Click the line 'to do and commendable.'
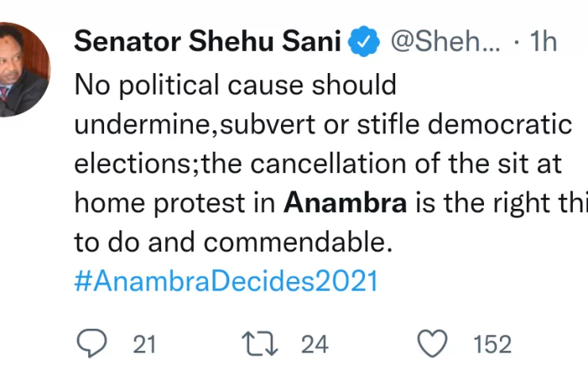The image size is (588, 386). [233, 243]
